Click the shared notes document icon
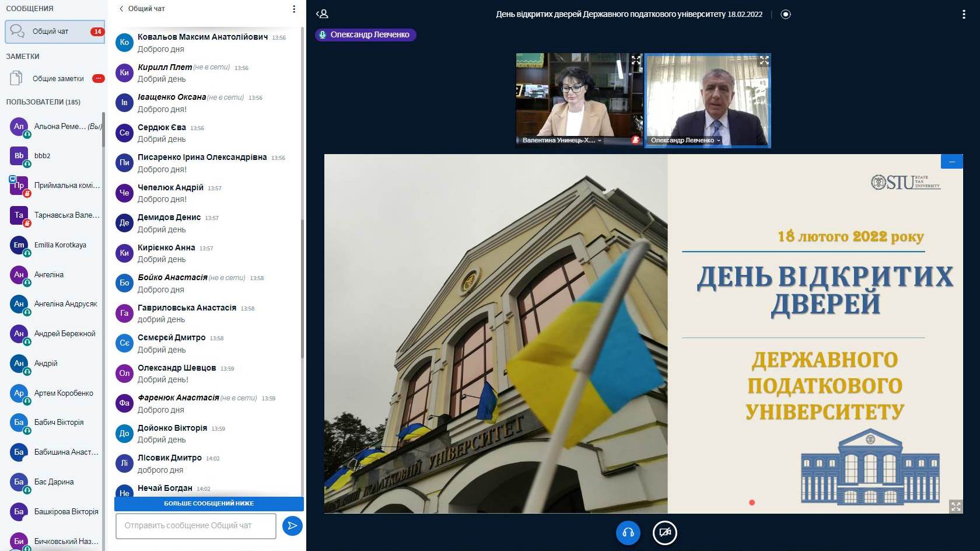 (16, 78)
